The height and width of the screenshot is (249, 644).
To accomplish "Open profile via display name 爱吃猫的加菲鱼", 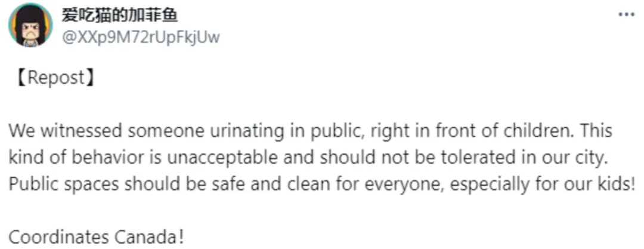I will click(120, 15).
